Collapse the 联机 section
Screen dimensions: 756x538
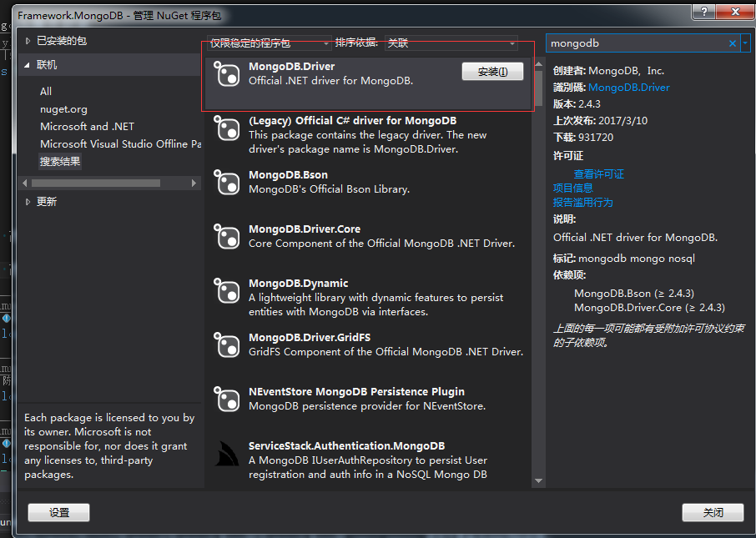(x=28, y=65)
